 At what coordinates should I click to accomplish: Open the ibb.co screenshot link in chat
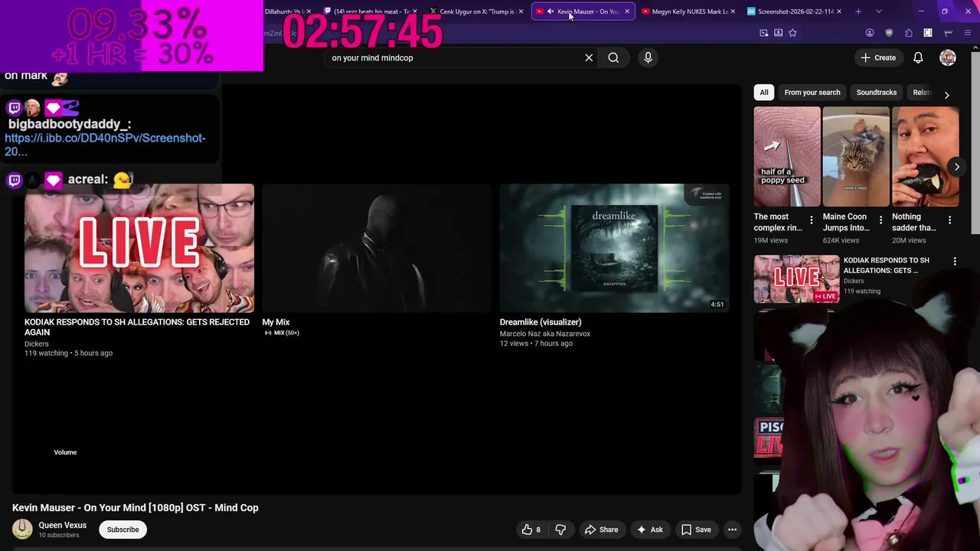(105, 145)
